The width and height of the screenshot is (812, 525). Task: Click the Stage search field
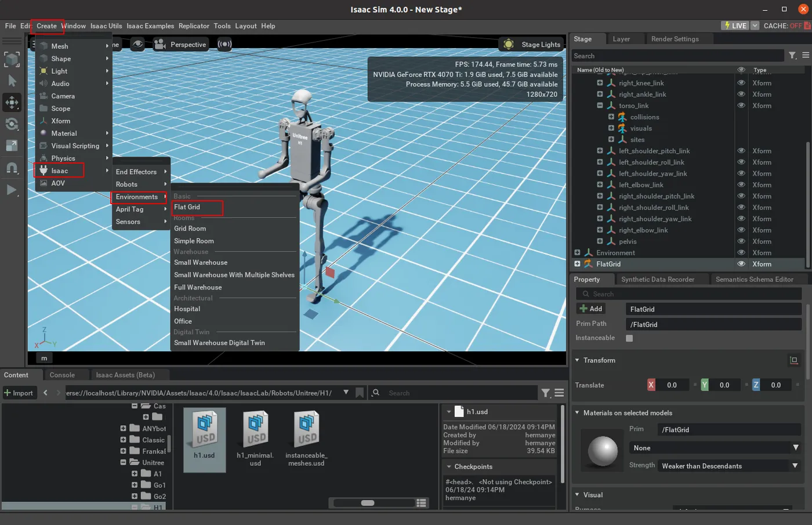(678, 56)
